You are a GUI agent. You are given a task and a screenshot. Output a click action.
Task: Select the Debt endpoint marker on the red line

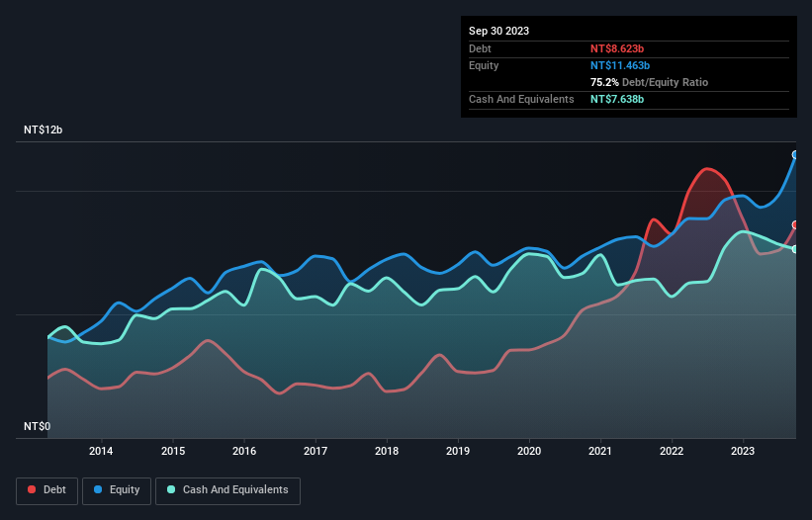click(x=795, y=225)
